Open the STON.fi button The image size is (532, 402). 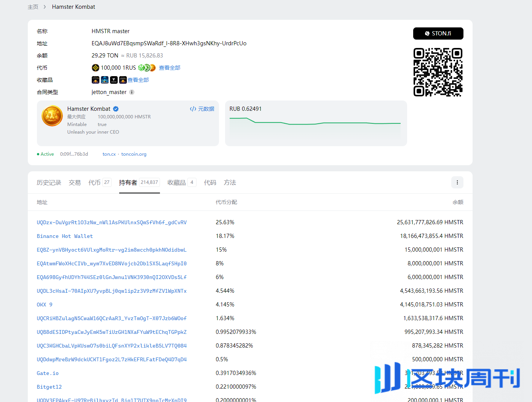pos(438,33)
